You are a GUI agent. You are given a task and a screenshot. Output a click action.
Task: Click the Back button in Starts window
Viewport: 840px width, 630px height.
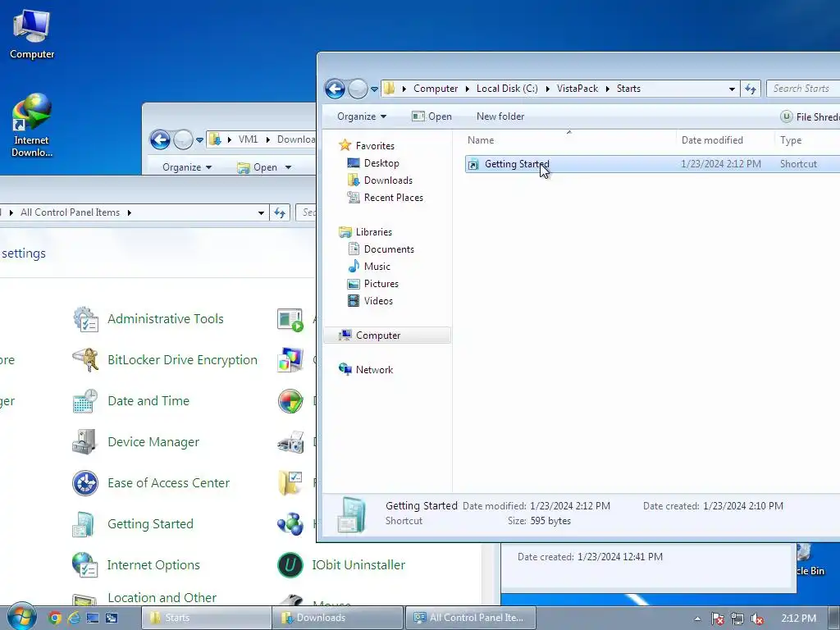click(335, 89)
